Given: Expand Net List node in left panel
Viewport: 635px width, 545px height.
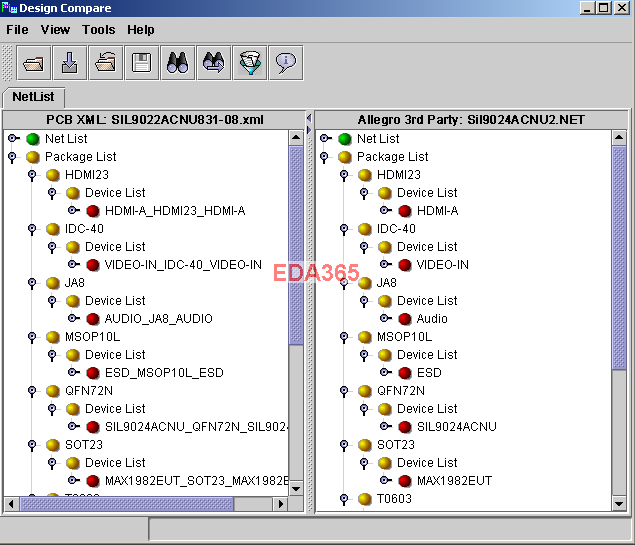Looking at the screenshot, I should pyautogui.click(x=13, y=138).
